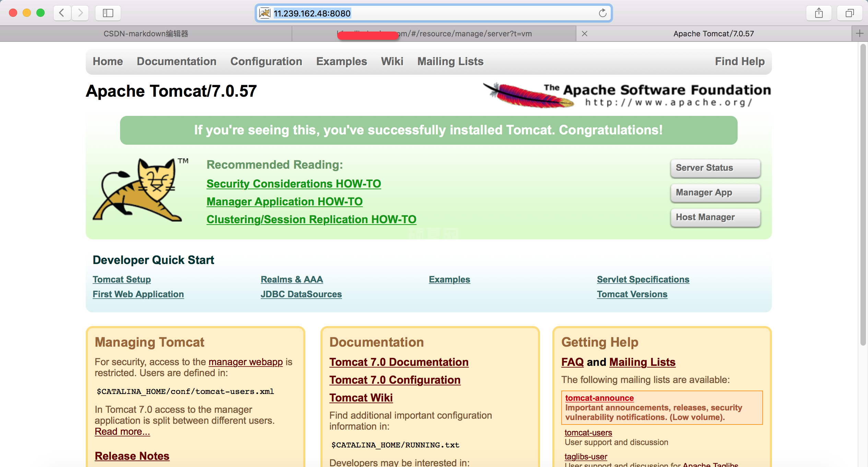Open Wiki in the navigation bar
Viewport: 868px width, 467px height.
(392, 61)
